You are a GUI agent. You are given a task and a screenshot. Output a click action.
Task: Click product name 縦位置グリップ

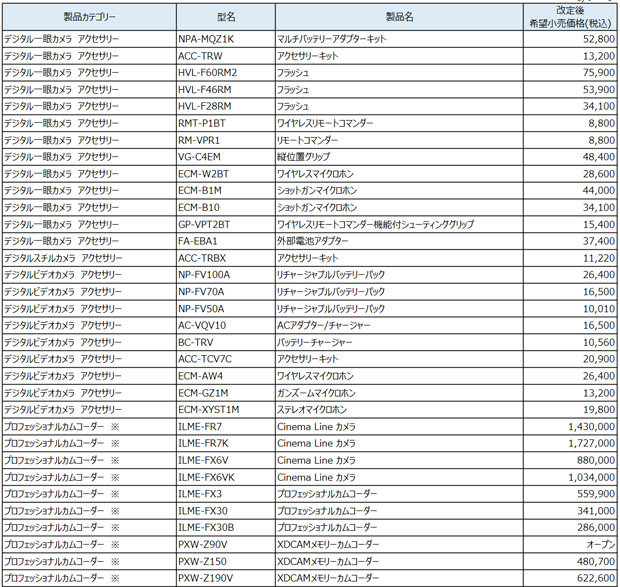pyautogui.click(x=303, y=157)
